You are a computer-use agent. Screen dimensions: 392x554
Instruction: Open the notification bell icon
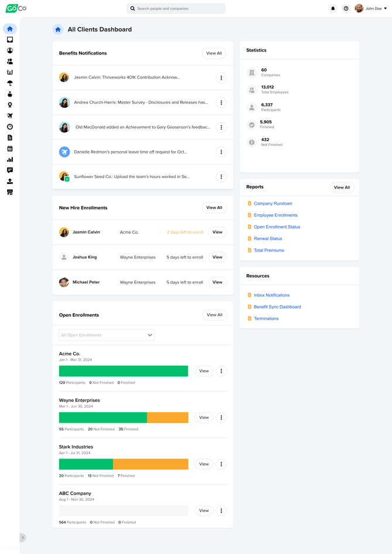333,9
